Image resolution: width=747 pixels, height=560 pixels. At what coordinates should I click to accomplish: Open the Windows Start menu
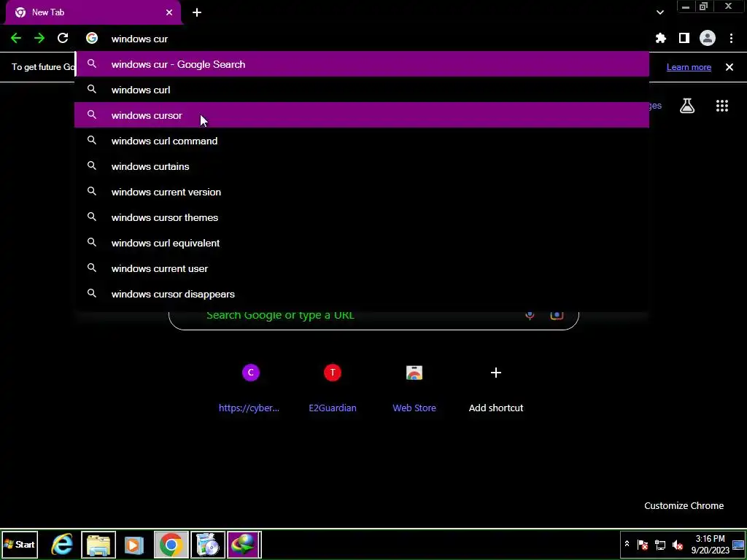tap(19, 544)
